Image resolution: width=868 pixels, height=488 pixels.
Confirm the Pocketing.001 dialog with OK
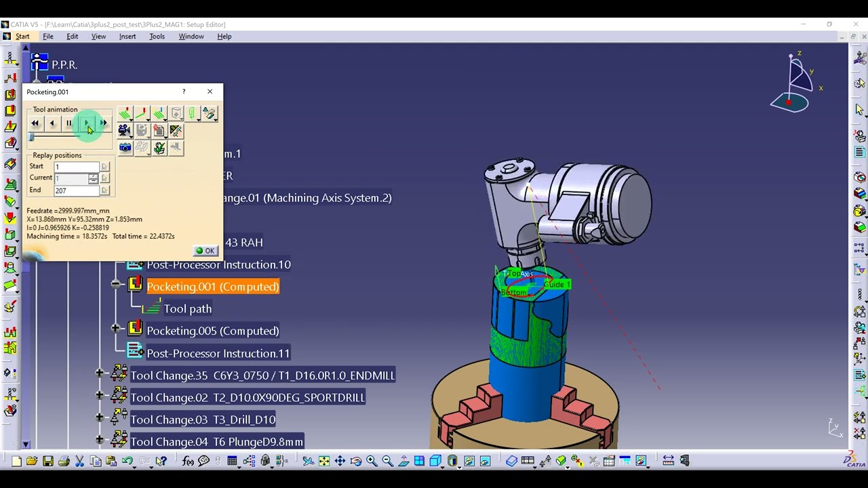pyautogui.click(x=205, y=251)
